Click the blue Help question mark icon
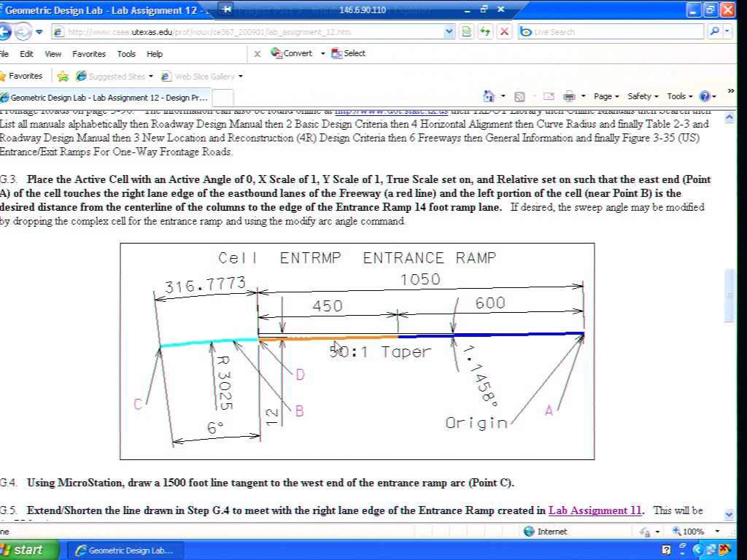The height and width of the screenshot is (560, 747). pyautogui.click(x=705, y=96)
